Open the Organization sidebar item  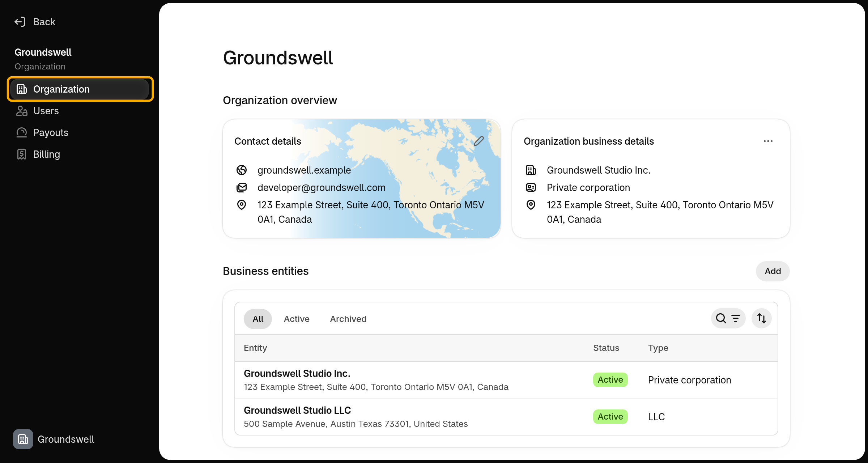pos(80,89)
